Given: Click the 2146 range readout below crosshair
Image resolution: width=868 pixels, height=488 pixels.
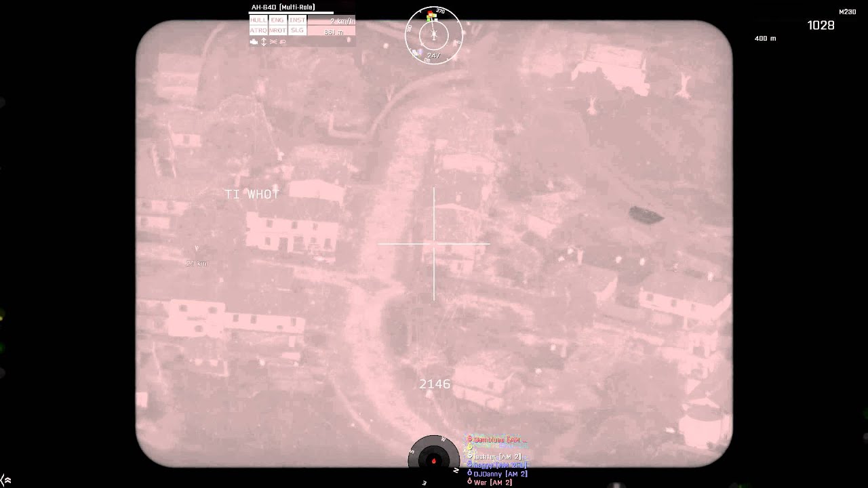Looking at the screenshot, I should point(435,384).
